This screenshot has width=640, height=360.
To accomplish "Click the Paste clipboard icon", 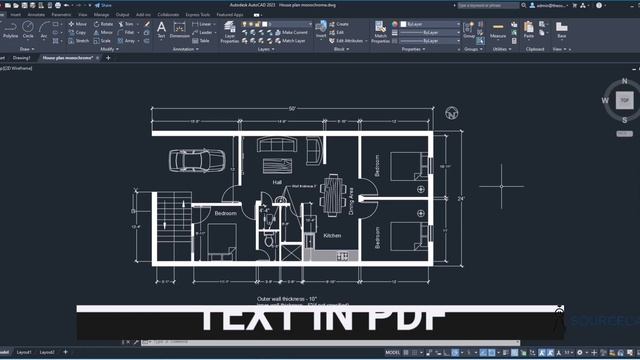I will [x=529, y=30].
